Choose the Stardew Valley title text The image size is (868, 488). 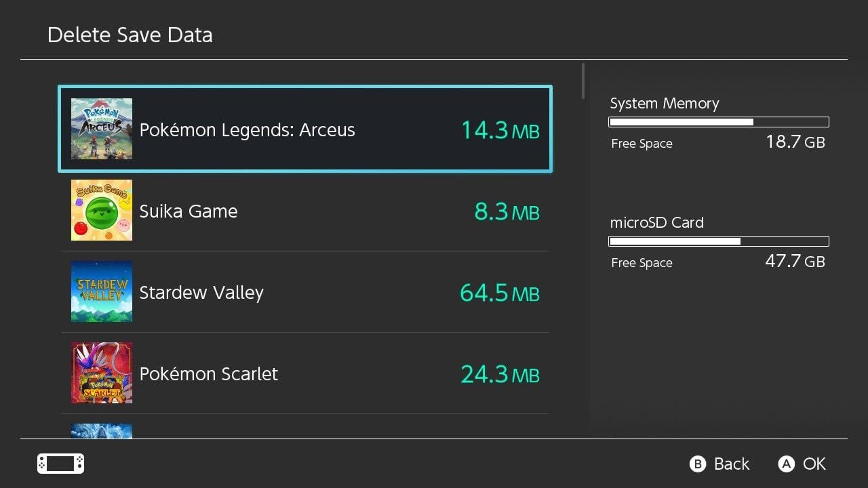click(x=201, y=293)
